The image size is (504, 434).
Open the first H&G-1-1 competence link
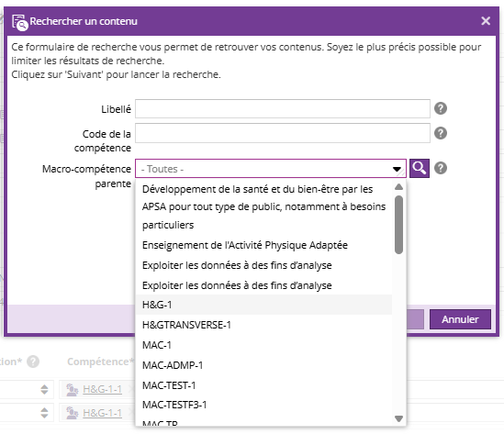102,389
